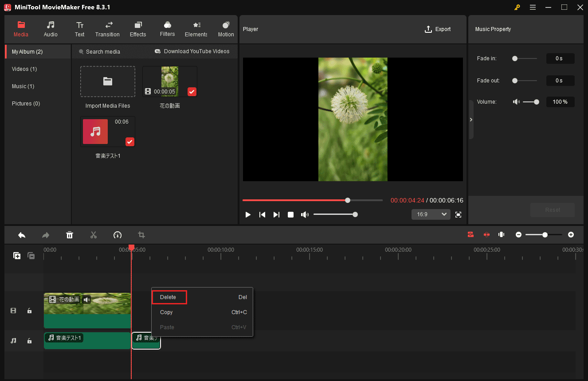Toggle lock on the video track
This screenshot has height=381, width=588.
[29, 311]
